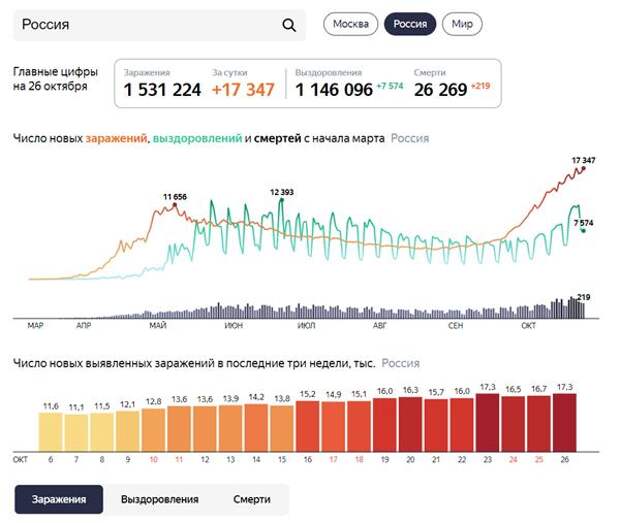Click the date label 19 under bar chart
Image resolution: width=620 pixels, height=523 pixels.
[x=385, y=460]
